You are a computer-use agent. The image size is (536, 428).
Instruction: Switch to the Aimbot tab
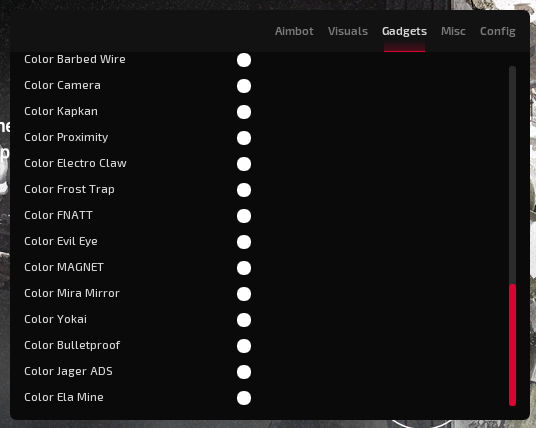pos(294,31)
